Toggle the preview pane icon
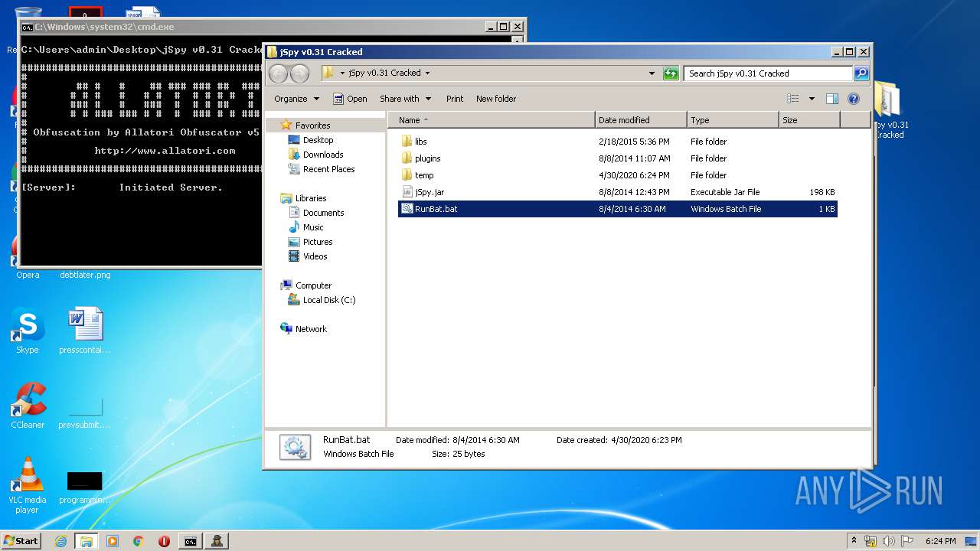 [832, 99]
